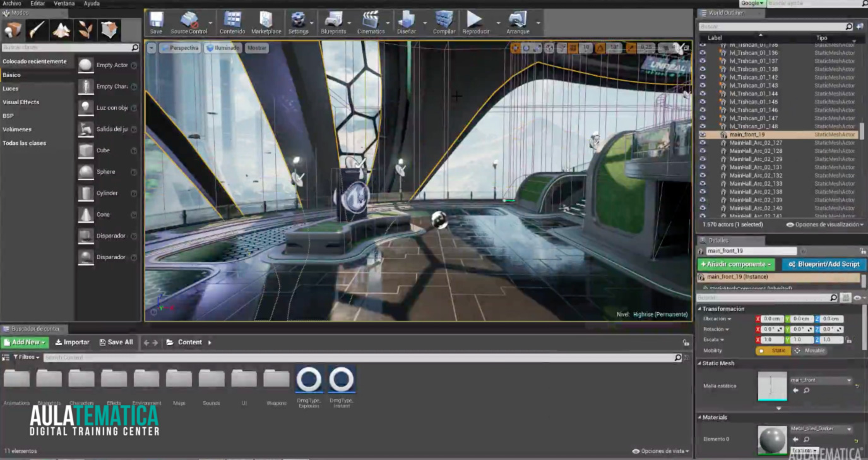Click the Compilar toolbar button
The height and width of the screenshot is (460, 868).
pos(444,23)
